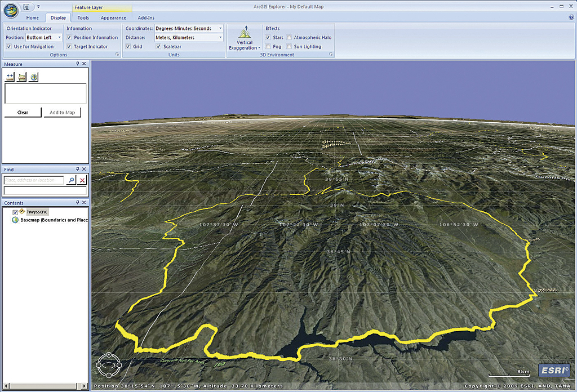The height and width of the screenshot is (392, 577).
Task: Click the Contents scrollbar left arrow
Action: pyautogui.click(x=6, y=386)
